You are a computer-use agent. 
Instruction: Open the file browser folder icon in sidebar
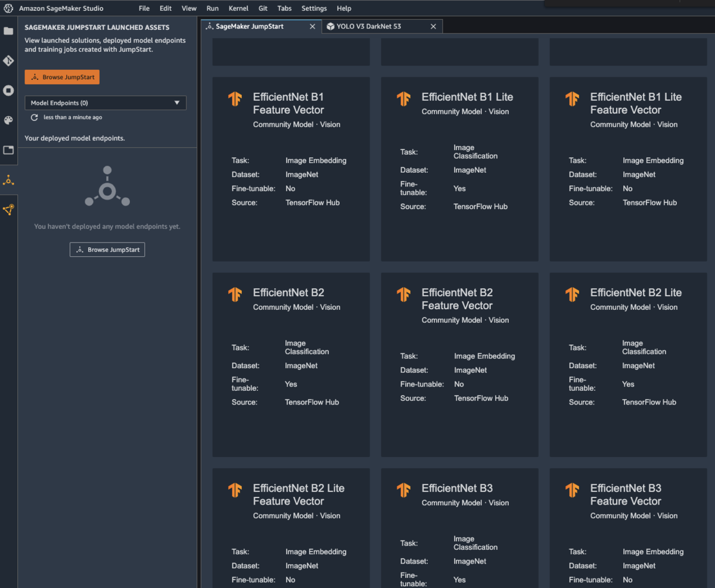point(8,31)
